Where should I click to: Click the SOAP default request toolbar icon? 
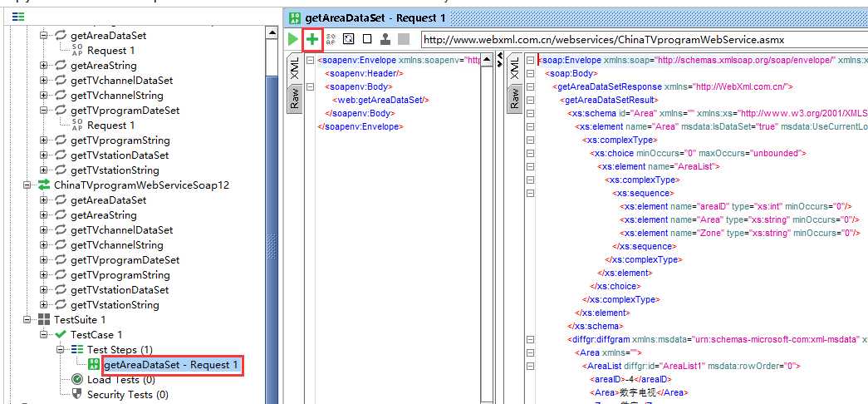[331, 39]
